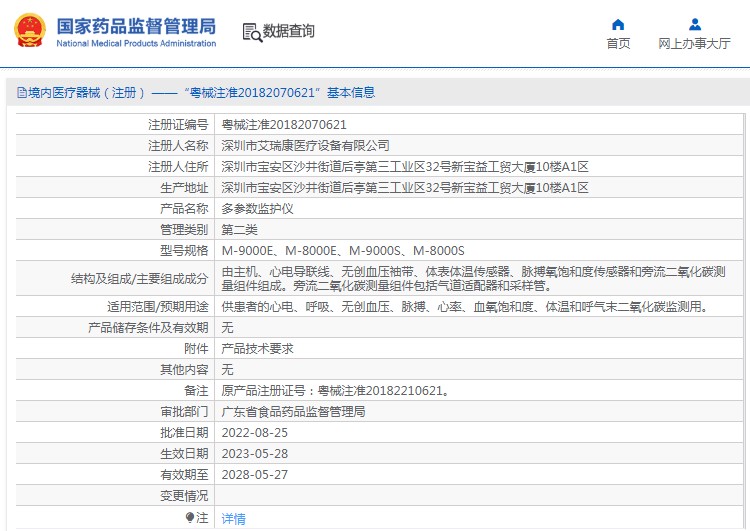The width and height of the screenshot is (750, 531).
Task: Click the 型号规格 label cell
Action: 115,251
